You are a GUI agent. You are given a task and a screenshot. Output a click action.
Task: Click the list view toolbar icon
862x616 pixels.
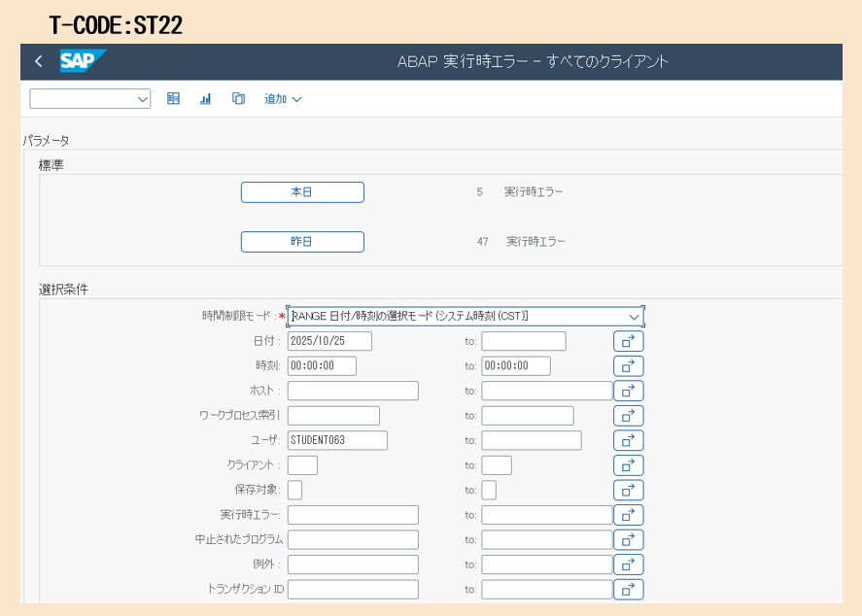click(173, 98)
